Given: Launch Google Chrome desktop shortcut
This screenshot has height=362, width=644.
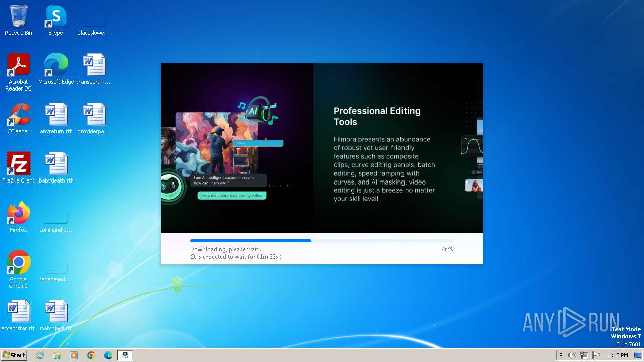Looking at the screenshot, I should pos(18,269).
